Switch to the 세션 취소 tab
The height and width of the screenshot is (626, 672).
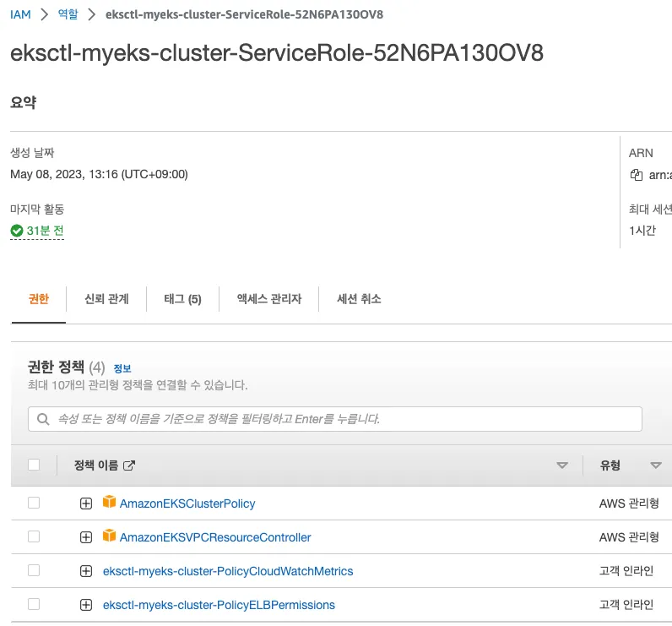click(x=359, y=299)
